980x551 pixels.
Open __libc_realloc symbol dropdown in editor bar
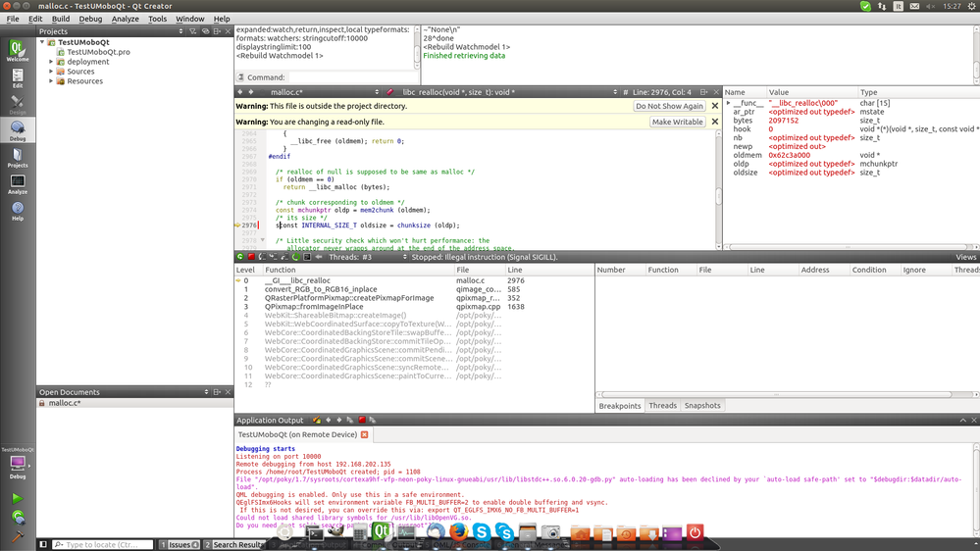coord(509,92)
